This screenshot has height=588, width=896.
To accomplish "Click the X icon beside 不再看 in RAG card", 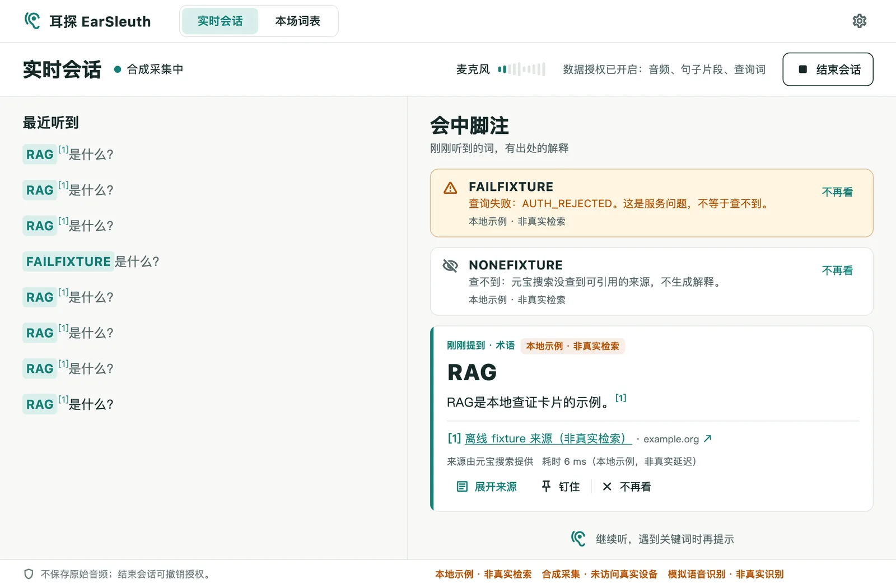I will (607, 487).
